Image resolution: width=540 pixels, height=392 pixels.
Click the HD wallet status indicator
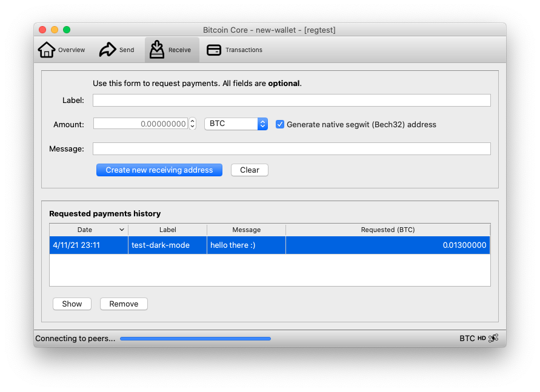tap(481, 338)
